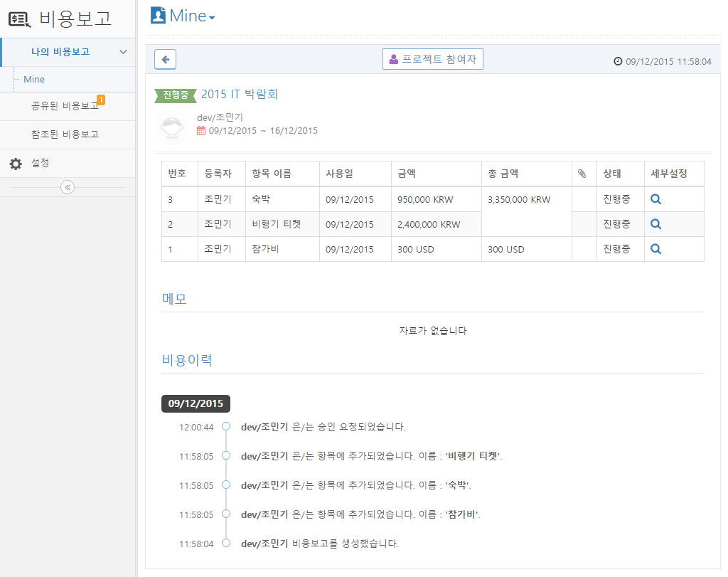The width and height of the screenshot is (728, 577).
Task: Click the 비용보고 logo icon
Action: (19, 19)
